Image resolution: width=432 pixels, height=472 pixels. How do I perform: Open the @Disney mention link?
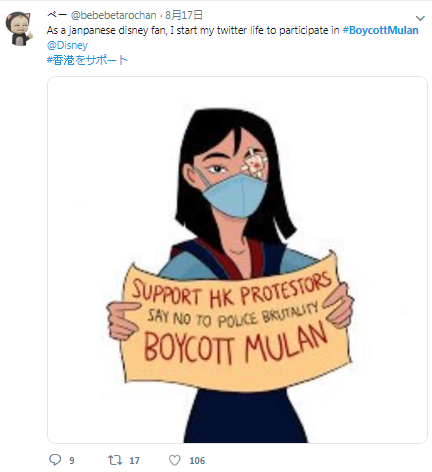(67, 45)
